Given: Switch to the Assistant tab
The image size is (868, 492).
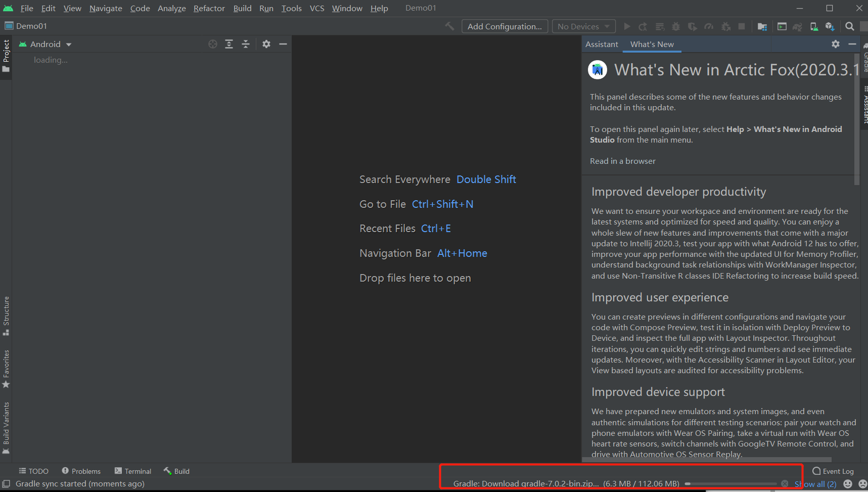Looking at the screenshot, I should [602, 44].
